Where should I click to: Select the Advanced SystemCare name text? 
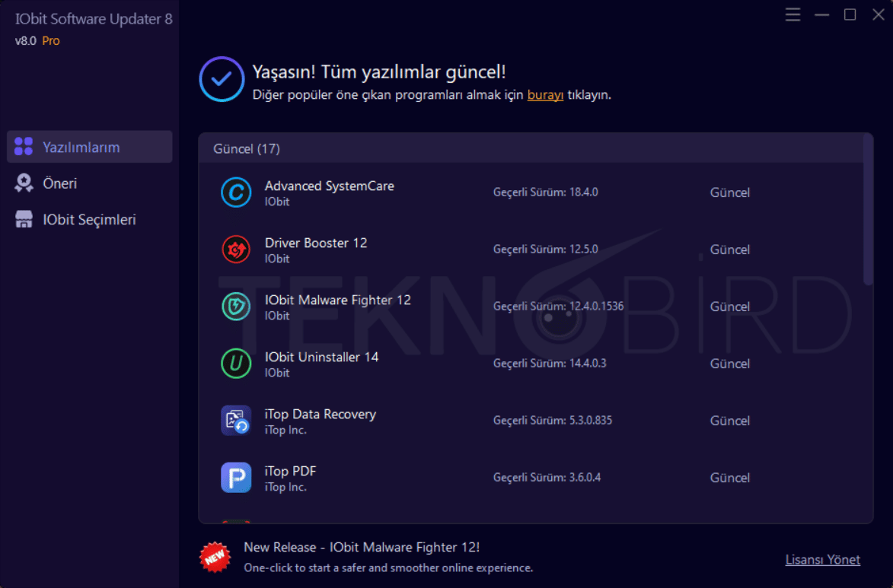point(329,186)
